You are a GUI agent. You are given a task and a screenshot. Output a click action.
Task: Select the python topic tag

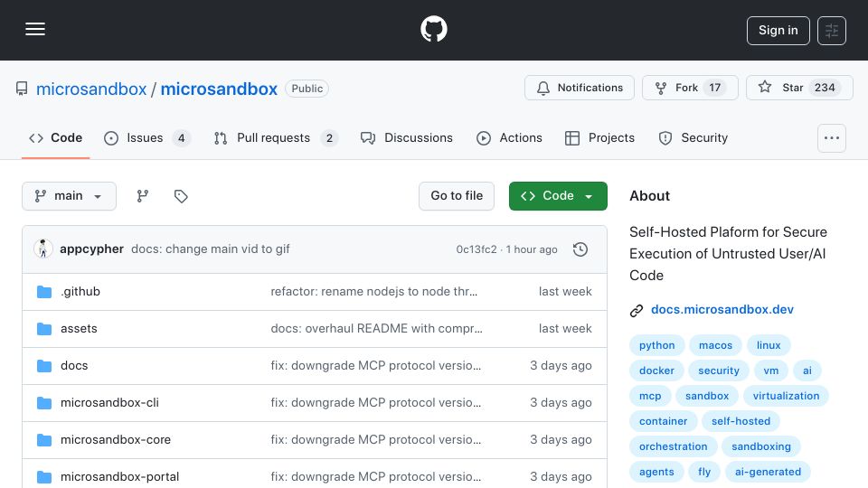pos(657,345)
